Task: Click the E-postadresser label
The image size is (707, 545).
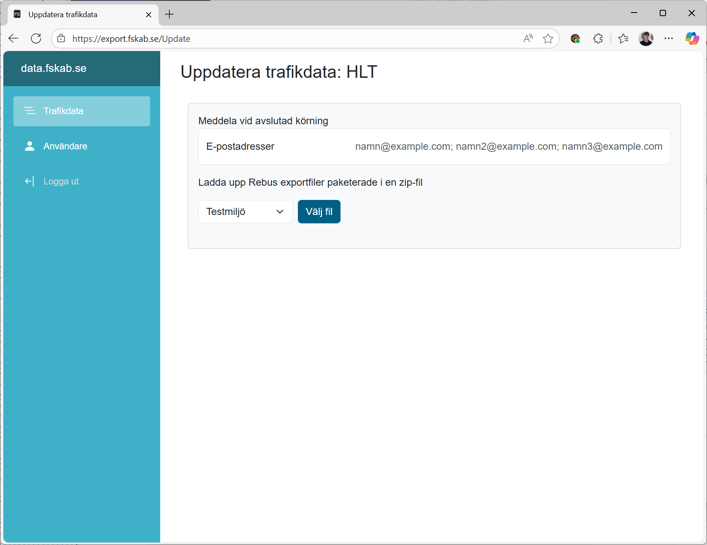Action: point(240,147)
